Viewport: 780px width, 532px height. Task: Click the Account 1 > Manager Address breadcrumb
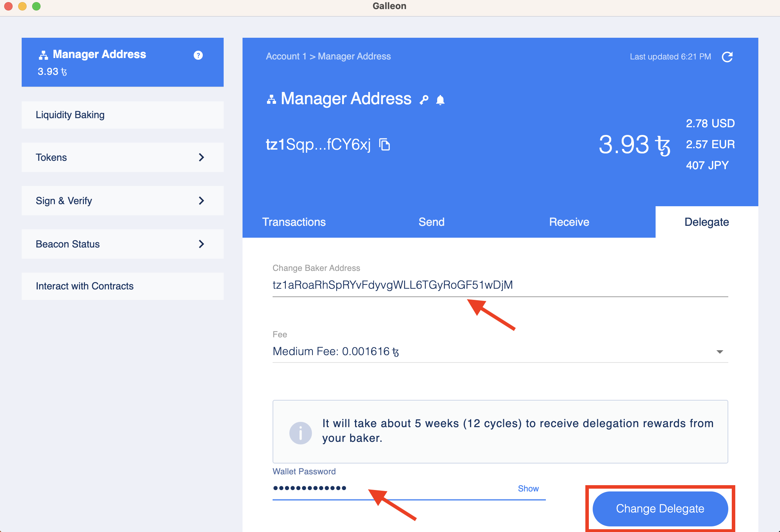(x=328, y=56)
